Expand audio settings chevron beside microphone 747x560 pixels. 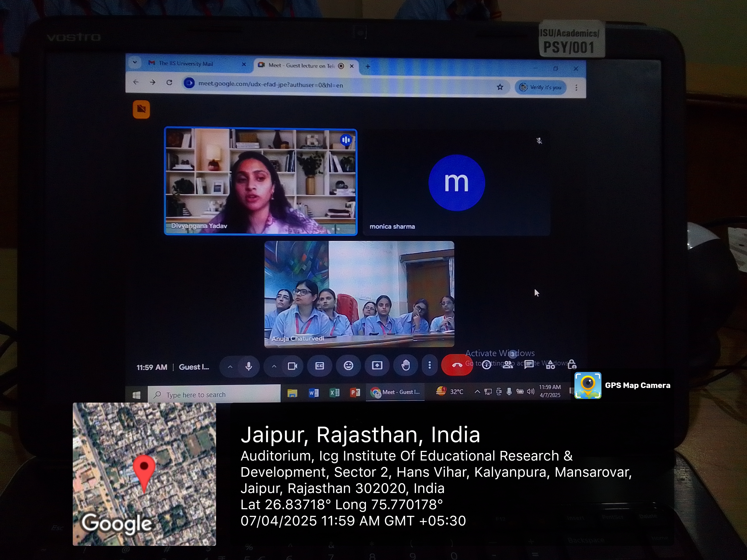pos(230,366)
